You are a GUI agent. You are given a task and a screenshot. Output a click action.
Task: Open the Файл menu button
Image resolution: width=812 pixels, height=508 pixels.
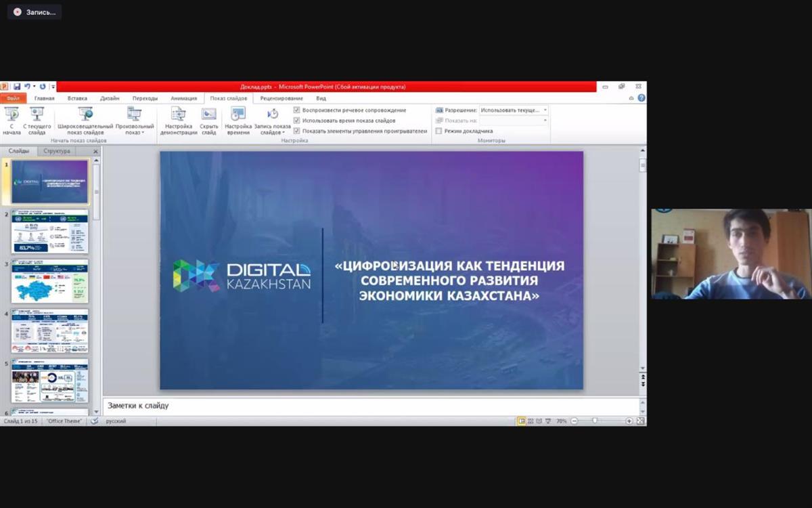[x=14, y=98]
